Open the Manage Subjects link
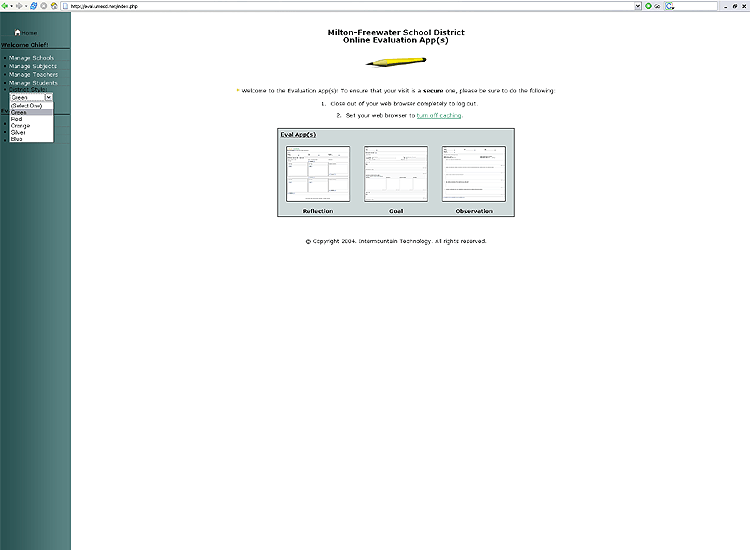Screen dimensions: 750x550 pos(33,66)
